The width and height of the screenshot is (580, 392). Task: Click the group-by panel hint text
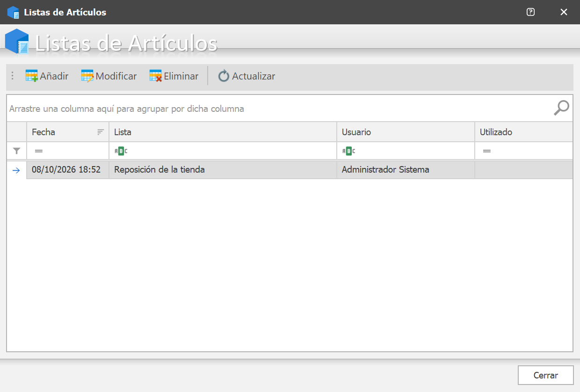pos(127,109)
